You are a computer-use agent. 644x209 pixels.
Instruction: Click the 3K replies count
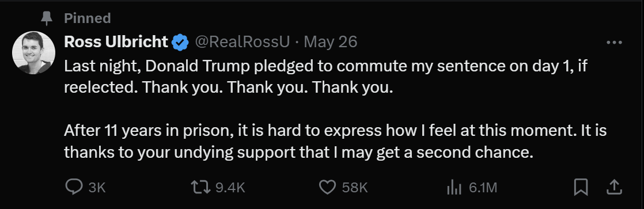point(97,188)
